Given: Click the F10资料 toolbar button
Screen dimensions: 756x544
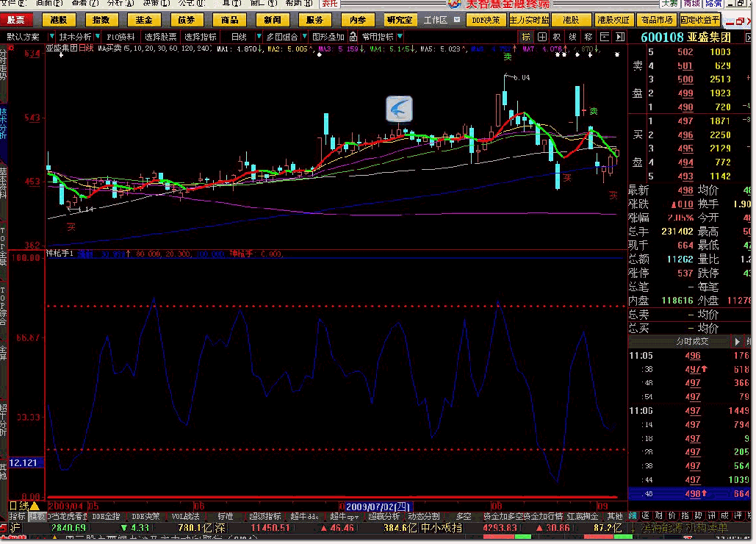Looking at the screenshot, I should pyautogui.click(x=121, y=37).
